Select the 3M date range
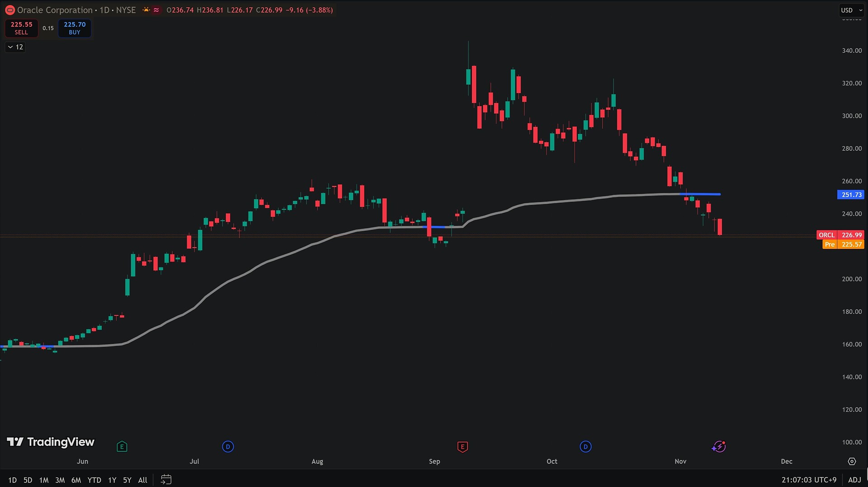The width and height of the screenshot is (868, 487). pos(60,480)
